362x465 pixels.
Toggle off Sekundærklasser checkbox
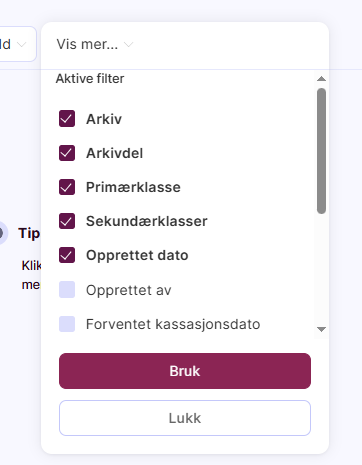pos(67,221)
